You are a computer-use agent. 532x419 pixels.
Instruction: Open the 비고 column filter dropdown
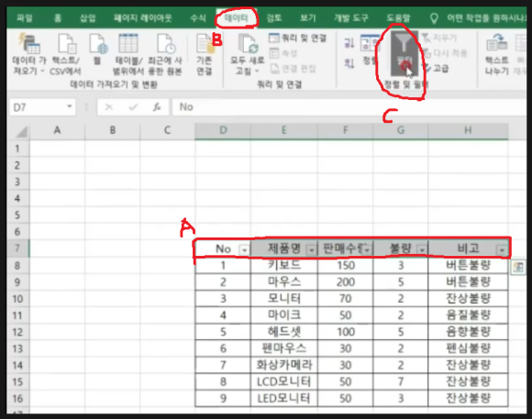tap(502, 250)
